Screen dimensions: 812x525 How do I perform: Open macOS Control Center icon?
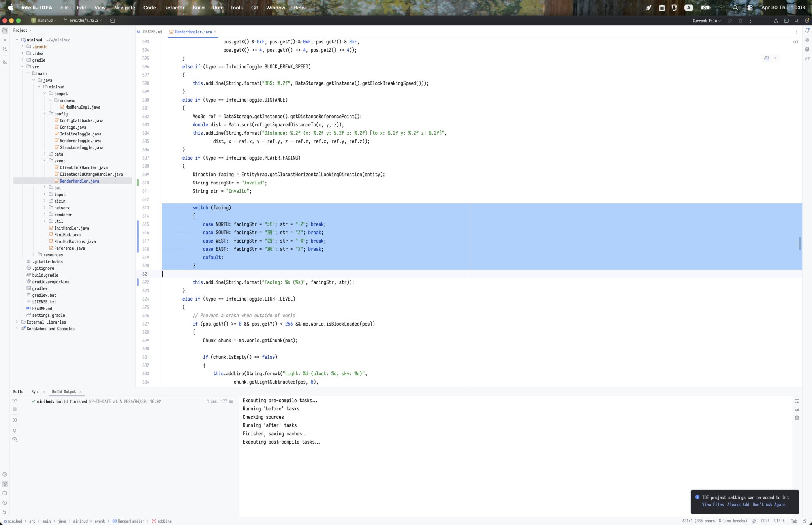coord(750,8)
